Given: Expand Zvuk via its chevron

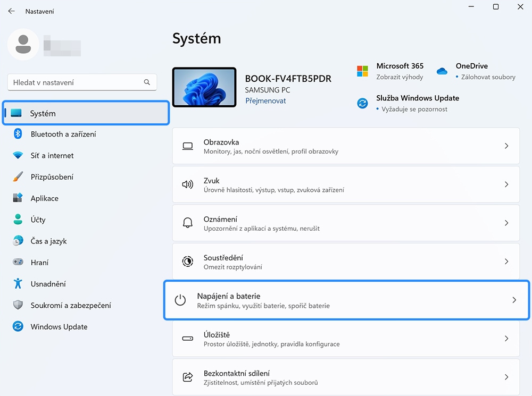Looking at the screenshot, I should click(x=506, y=184).
